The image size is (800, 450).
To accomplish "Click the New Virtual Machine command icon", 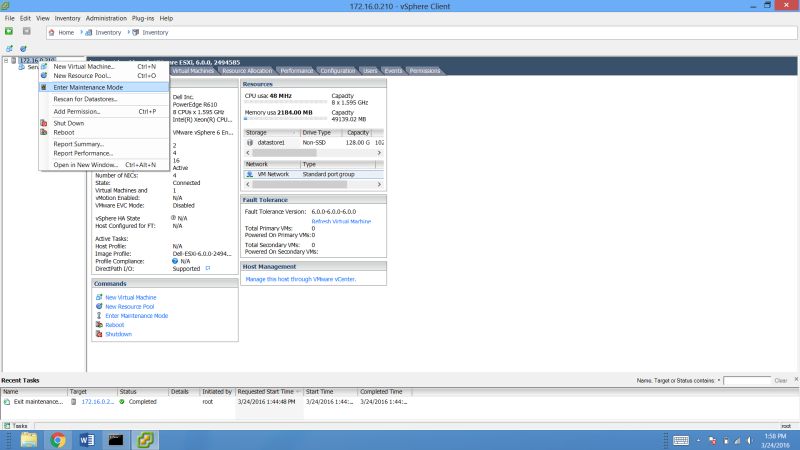I will click(99, 297).
